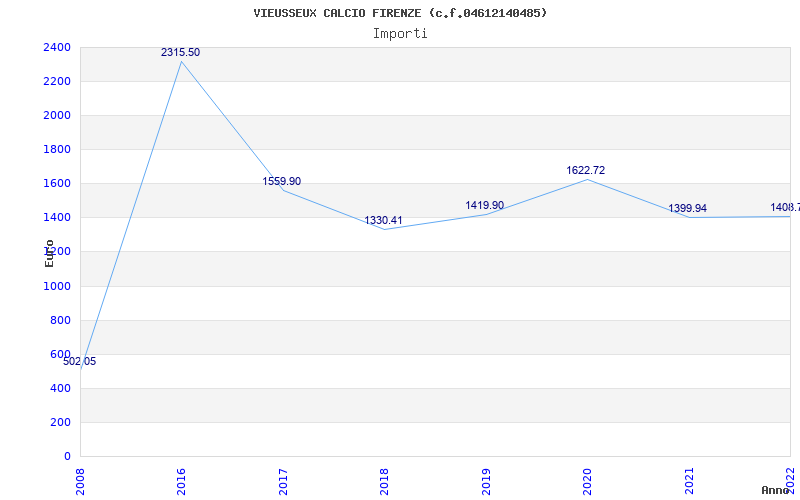Click the x-axis year 2018
The width and height of the screenshot is (800, 500).
point(385,482)
